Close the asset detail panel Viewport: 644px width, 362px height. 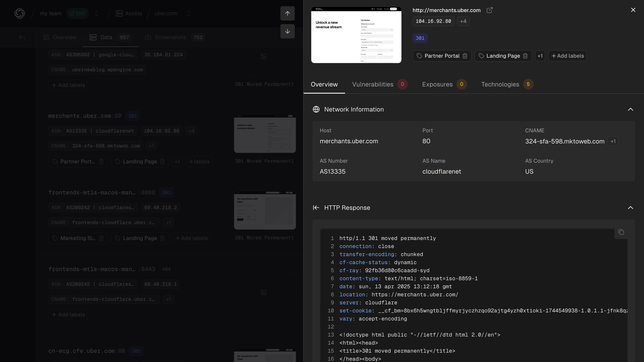click(633, 10)
